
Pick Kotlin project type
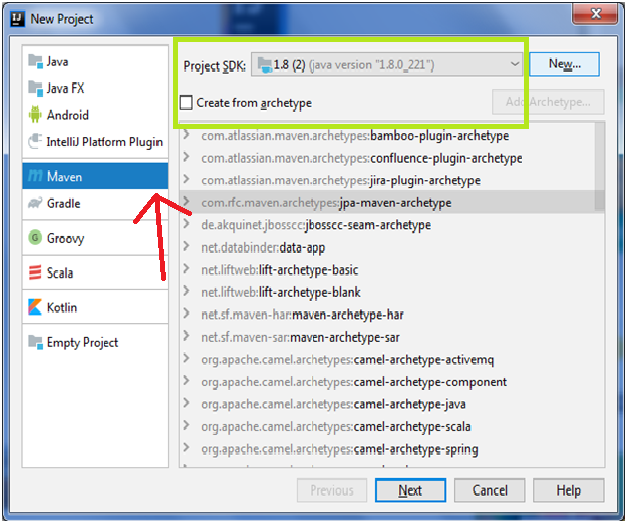(x=95, y=307)
